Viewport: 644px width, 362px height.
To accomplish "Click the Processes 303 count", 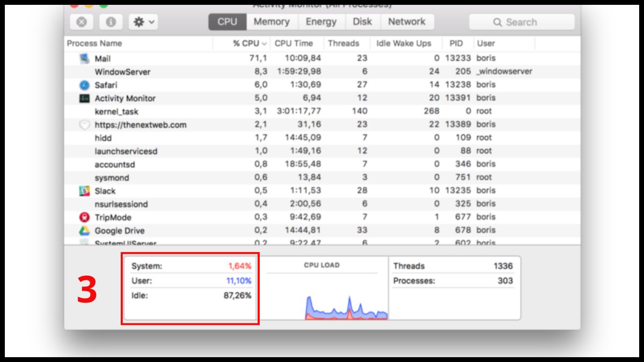I will (x=505, y=280).
